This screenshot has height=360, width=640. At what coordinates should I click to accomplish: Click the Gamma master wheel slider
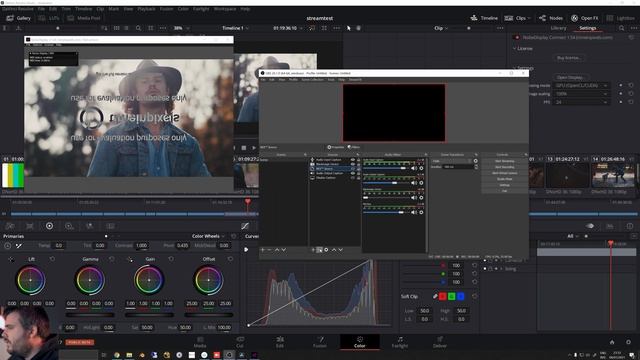point(90,315)
